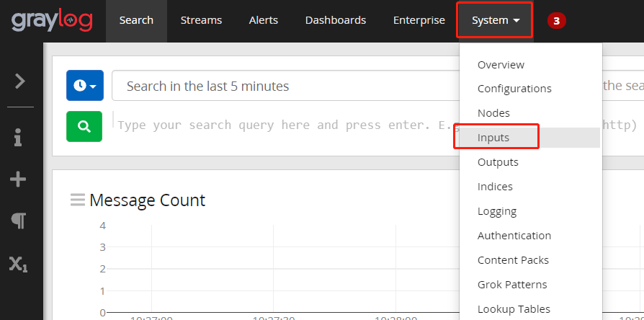Select the X1 fields sidebar icon
Image resolution: width=644 pixels, height=320 pixels.
(19, 264)
